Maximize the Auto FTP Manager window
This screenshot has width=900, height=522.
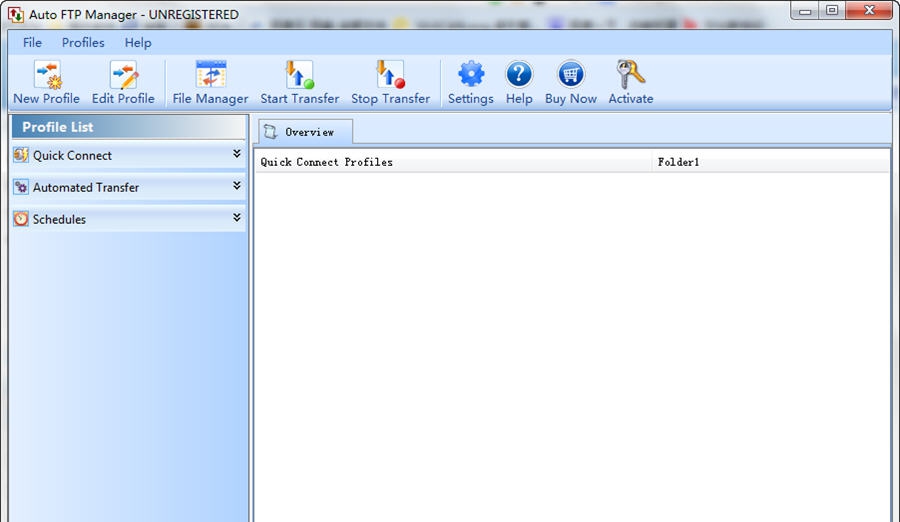tap(832, 10)
